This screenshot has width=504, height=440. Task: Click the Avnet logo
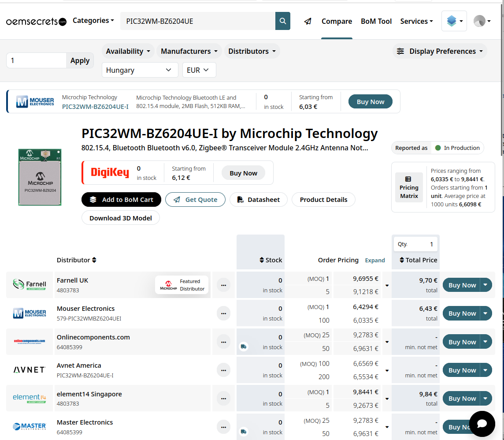coord(30,370)
